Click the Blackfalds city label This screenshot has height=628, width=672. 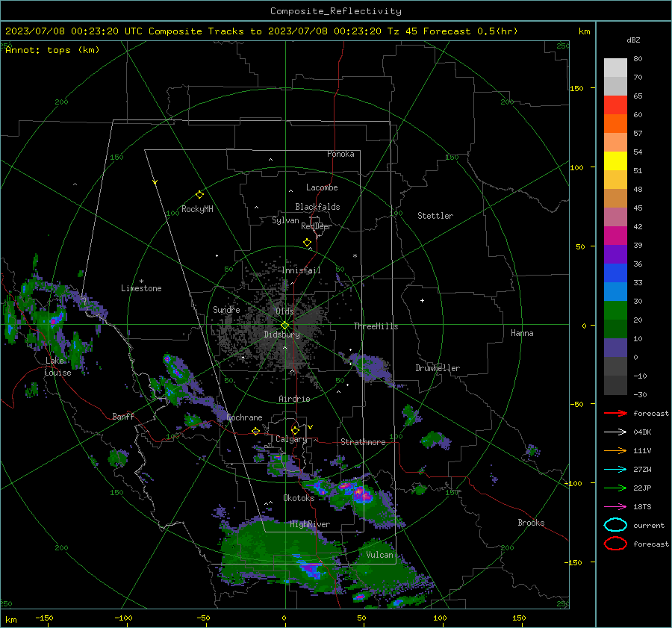[x=317, y=207]
